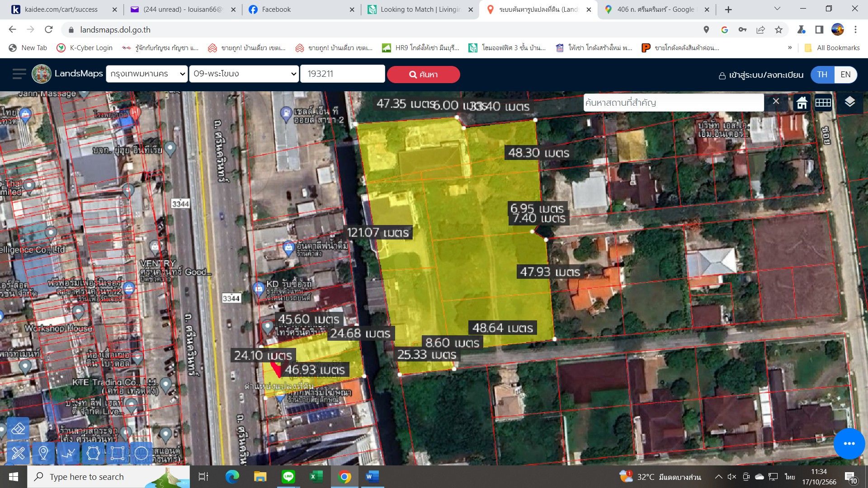
Task: Select the eraser tool to clear drawings
Action: 18,428
